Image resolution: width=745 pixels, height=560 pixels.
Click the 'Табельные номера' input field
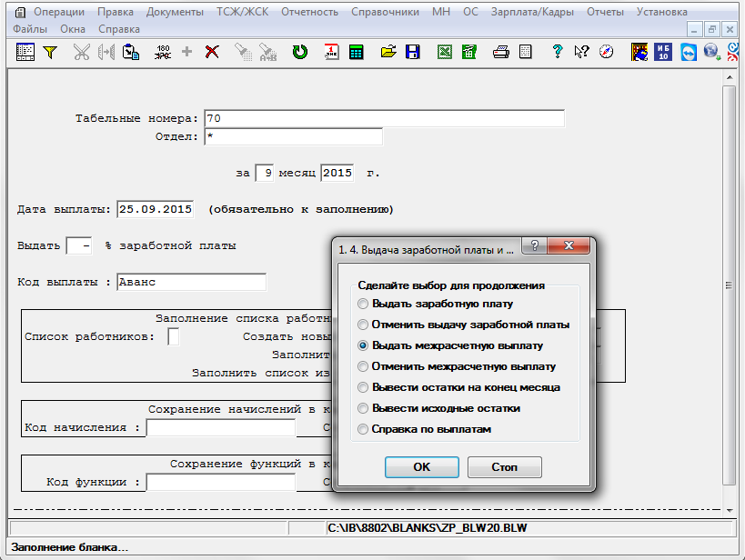[384, 118]
